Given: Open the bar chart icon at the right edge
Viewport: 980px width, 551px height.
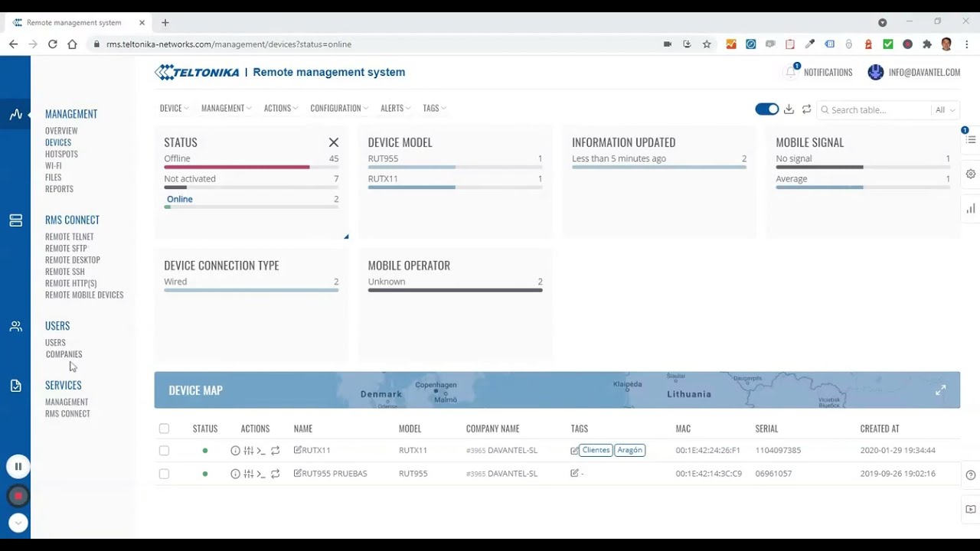Looking at the screenshot, I should [x=970, y=208].
